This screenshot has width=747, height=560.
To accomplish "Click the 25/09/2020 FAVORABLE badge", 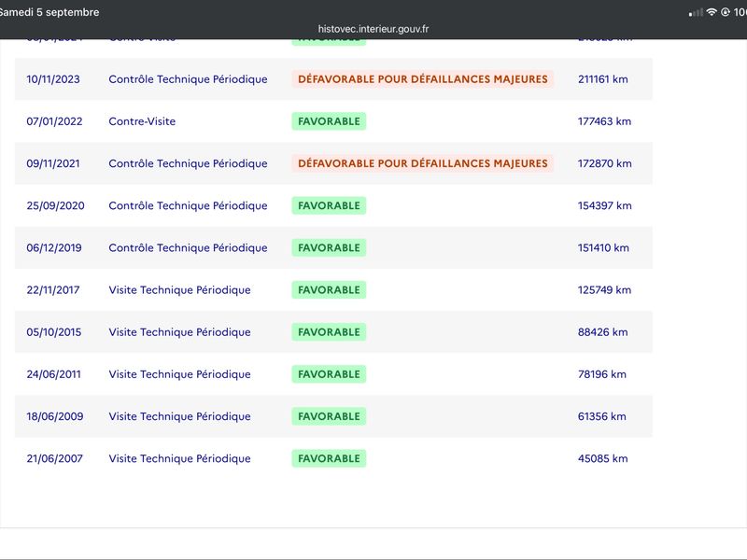I will [329, 205].
